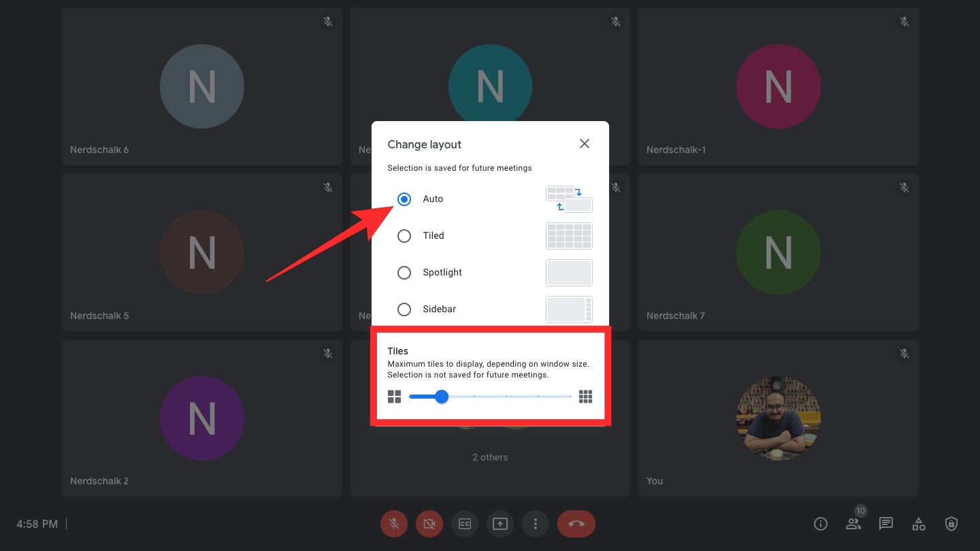This screenshot has height=551, width=980.
Task: Open in-call chat messages
Action: click(885, 524)
